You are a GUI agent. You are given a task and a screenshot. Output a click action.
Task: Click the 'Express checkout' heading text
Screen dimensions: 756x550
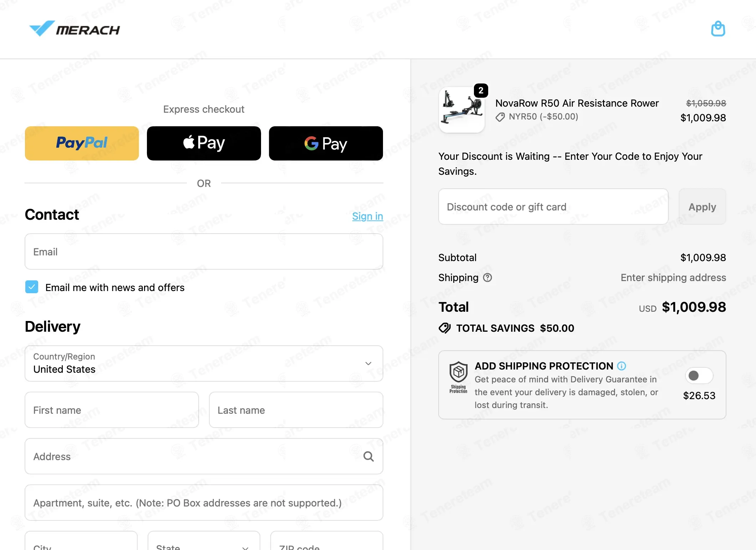coord(204,109)
